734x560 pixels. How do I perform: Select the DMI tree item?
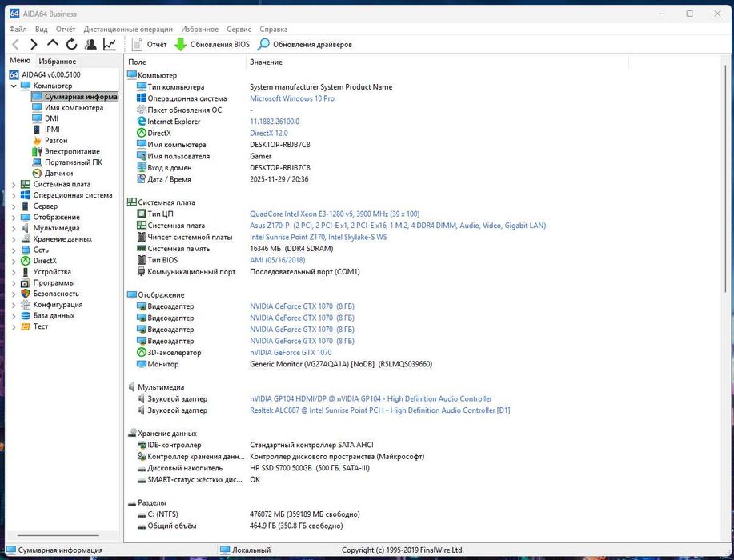pyautogui.click(x=51, y=118)
